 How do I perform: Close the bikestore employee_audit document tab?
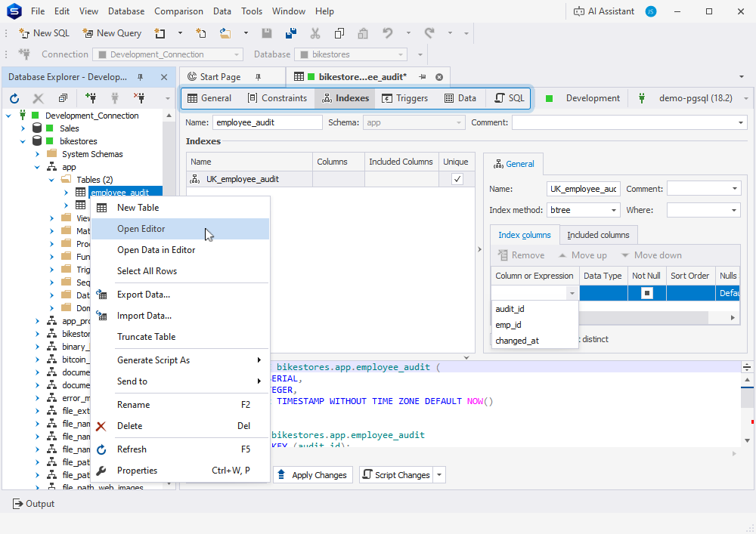[x=439, y=77]
